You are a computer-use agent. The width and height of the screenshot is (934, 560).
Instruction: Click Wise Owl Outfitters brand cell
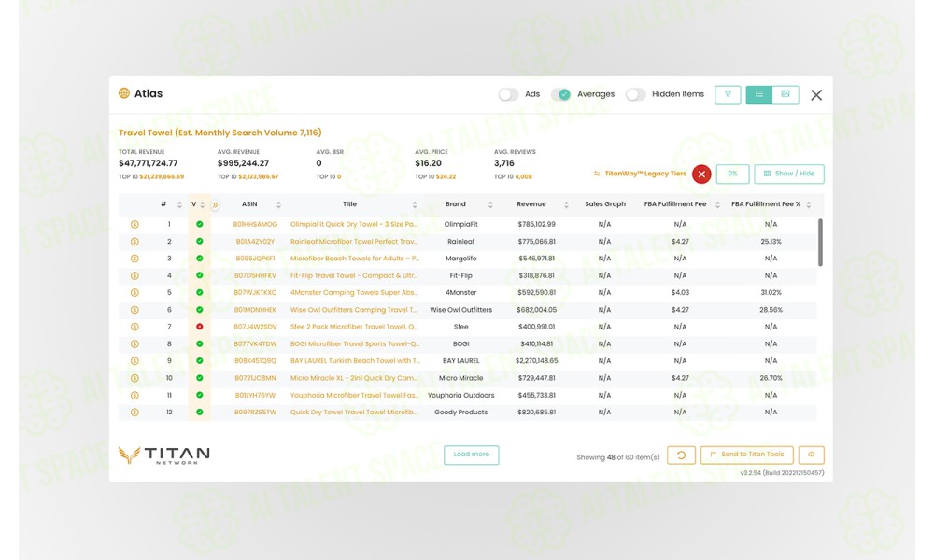click(x=461, y=310)
